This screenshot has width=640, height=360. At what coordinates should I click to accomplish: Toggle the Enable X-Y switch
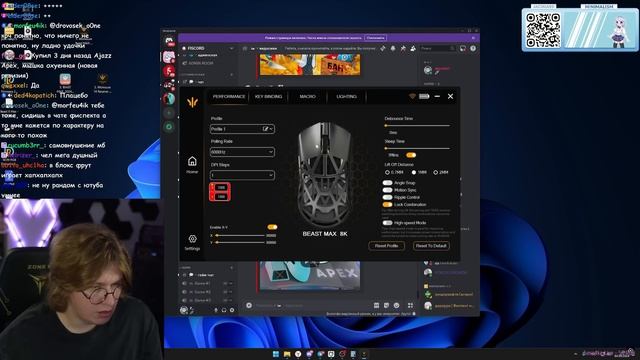click(272, 227)
